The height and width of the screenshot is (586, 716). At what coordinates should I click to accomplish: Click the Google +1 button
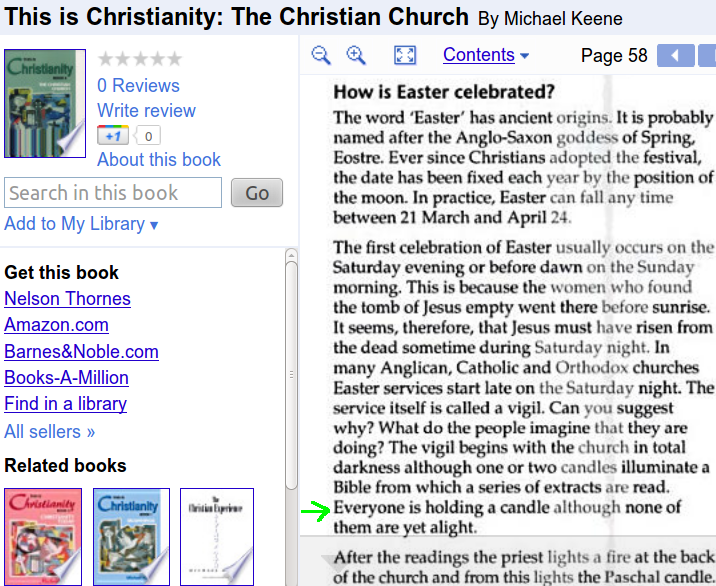click(x=113, y=136)
